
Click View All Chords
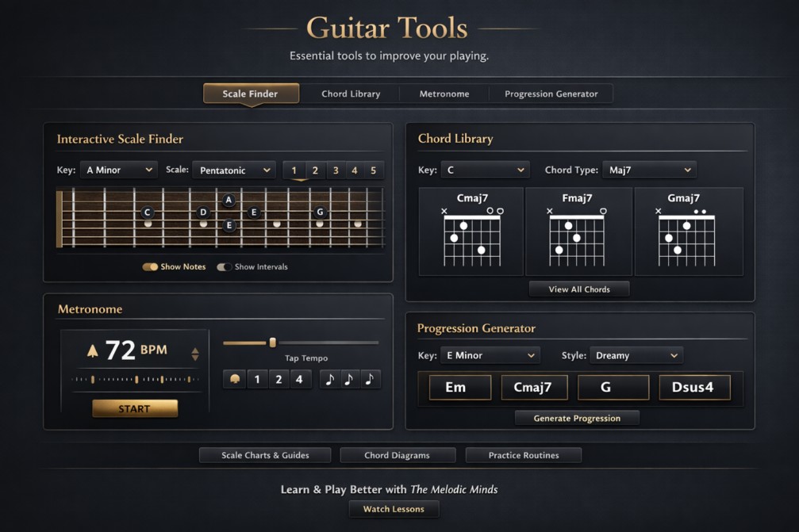579,289
